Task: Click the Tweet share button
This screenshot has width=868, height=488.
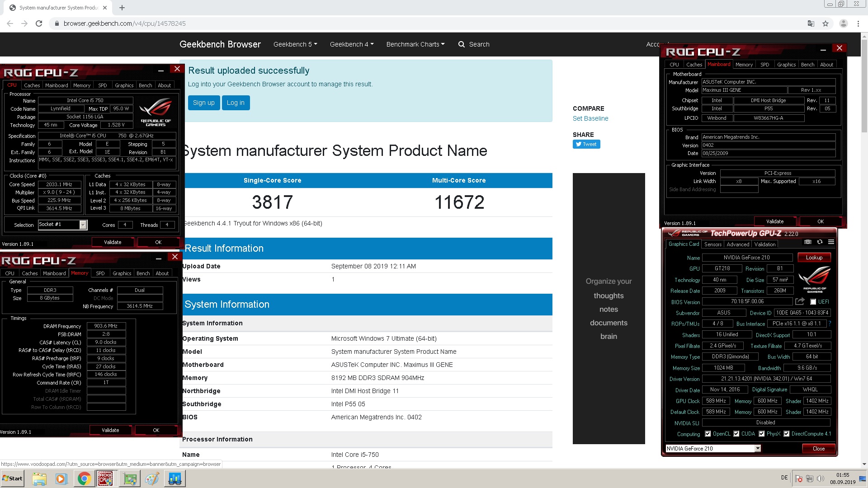Action: (586, 144)
